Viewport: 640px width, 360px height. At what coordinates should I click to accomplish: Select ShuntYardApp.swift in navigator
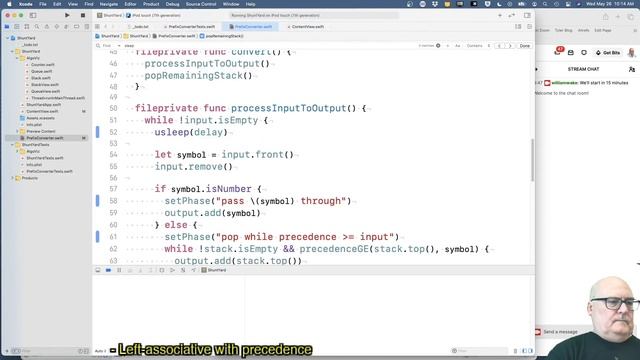click(x=43, y=105)
